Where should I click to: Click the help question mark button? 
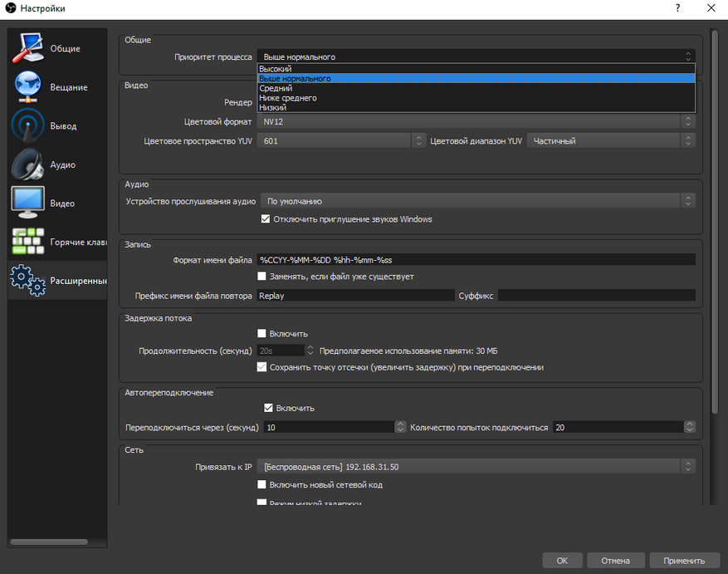coord(677,8)
